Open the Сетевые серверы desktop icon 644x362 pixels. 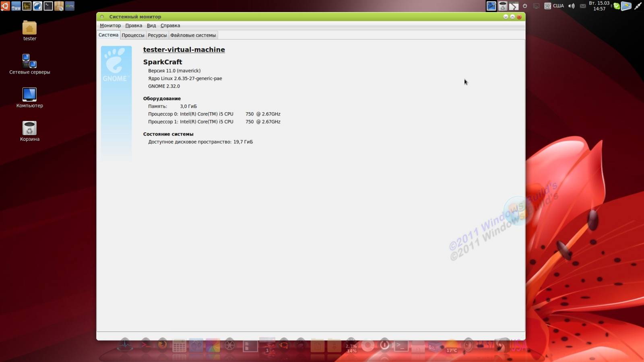tap(29, 64)
